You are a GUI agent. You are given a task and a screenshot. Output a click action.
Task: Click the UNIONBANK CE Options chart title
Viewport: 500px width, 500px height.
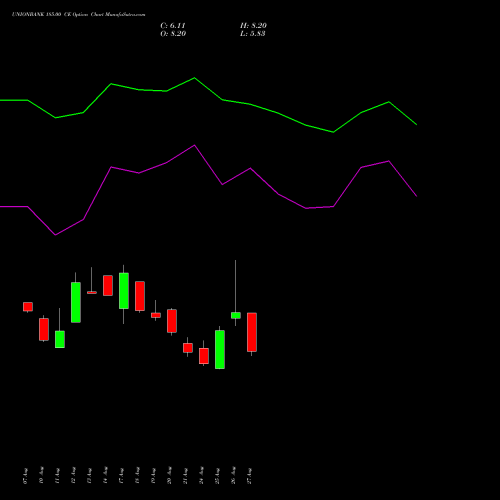[x=78, y=15]
